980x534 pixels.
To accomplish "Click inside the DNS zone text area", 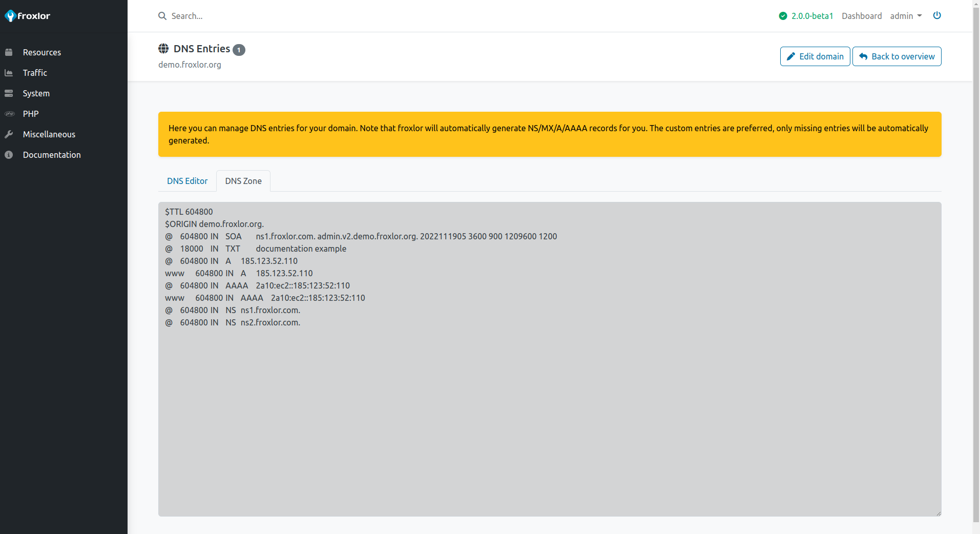I will (x=549, y=410).
